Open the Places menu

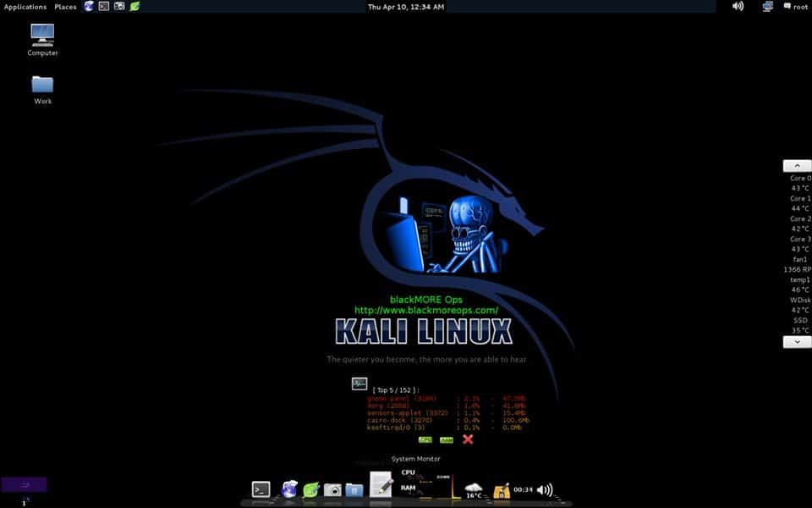coord(65,7)
